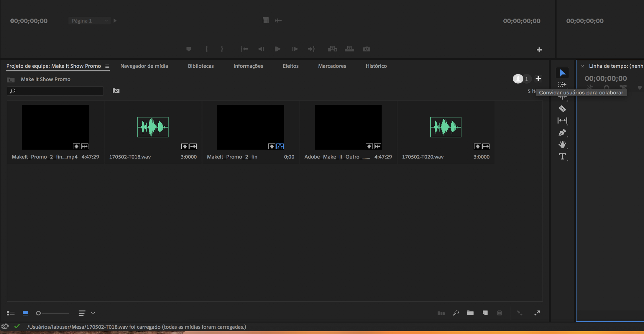Open the sort icons dropdown arrow
Viewport: 644px width, 334px height.
click(x=93, y=313)
